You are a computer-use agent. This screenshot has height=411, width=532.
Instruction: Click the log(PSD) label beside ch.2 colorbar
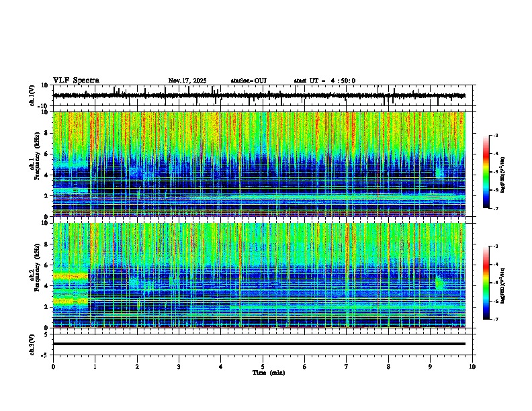point(503,286)
